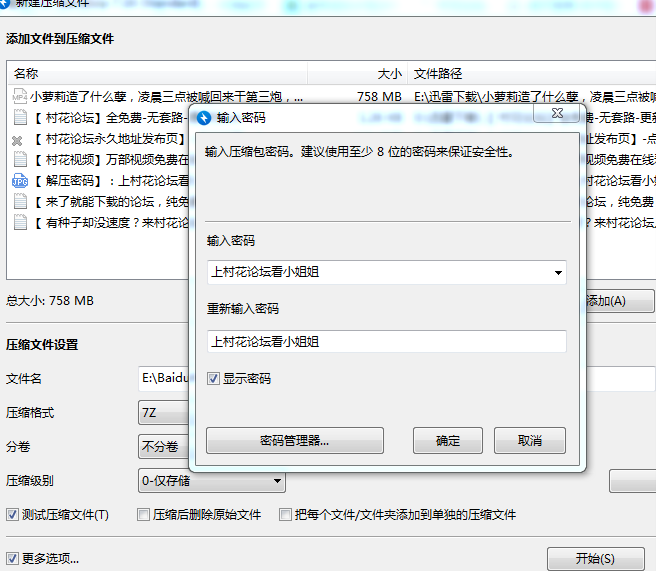
Task: Click the MP4 video file icon in first row
Action: pos(19,97)
